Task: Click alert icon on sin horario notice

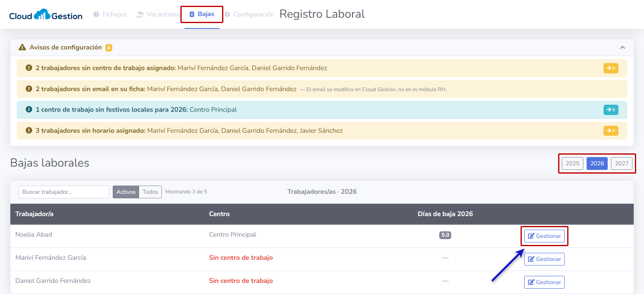Action: click(x=29, y=131)
